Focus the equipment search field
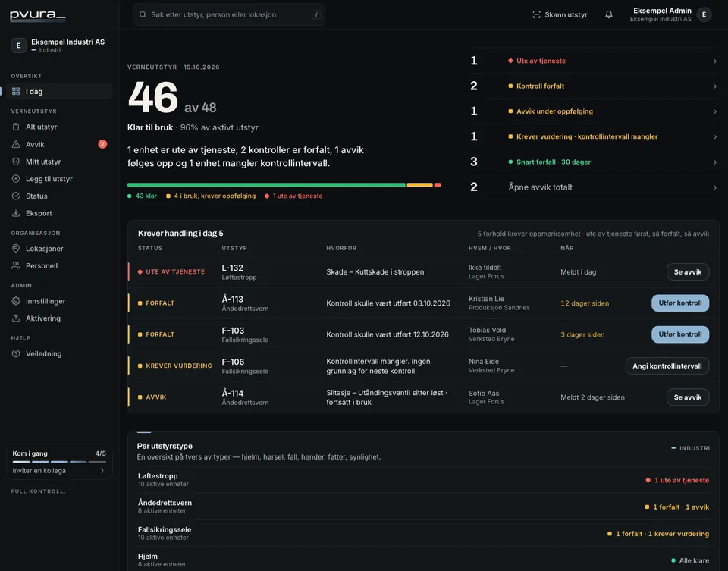 229,14
